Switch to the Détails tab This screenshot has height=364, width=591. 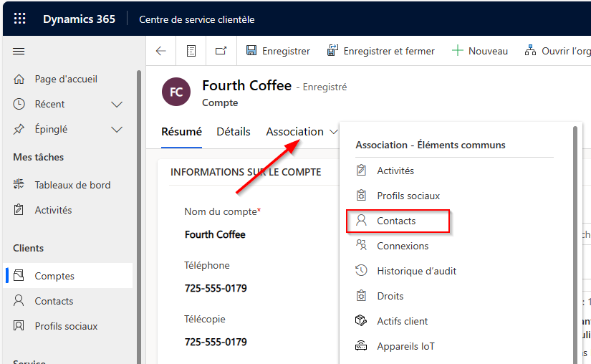(234, 132)
